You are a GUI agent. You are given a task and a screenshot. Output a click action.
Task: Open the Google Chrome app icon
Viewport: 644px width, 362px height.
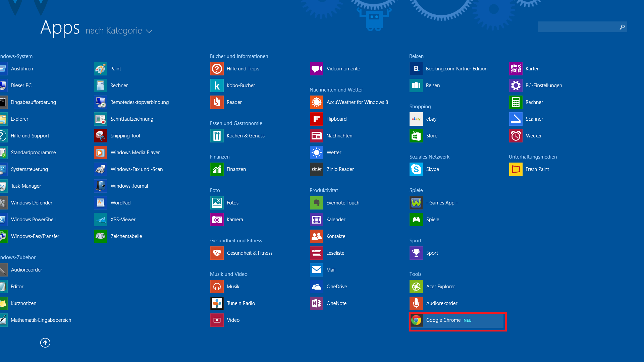click(x=416, y=320)
